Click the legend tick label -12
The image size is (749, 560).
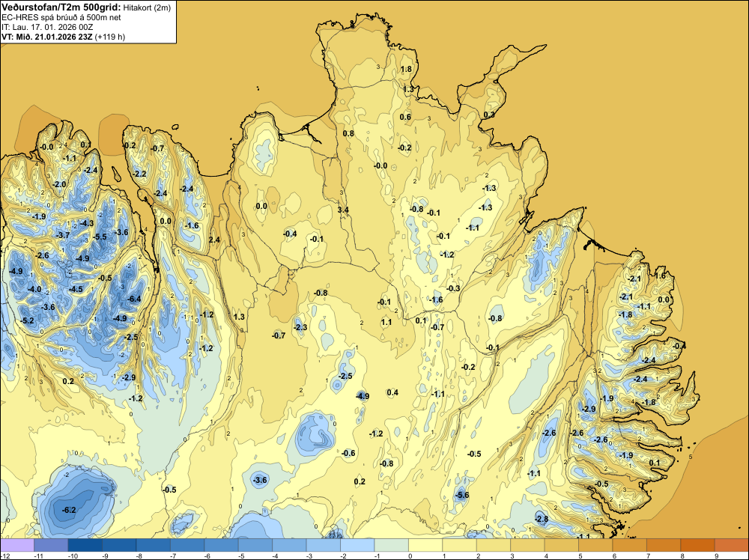(4, 556)
